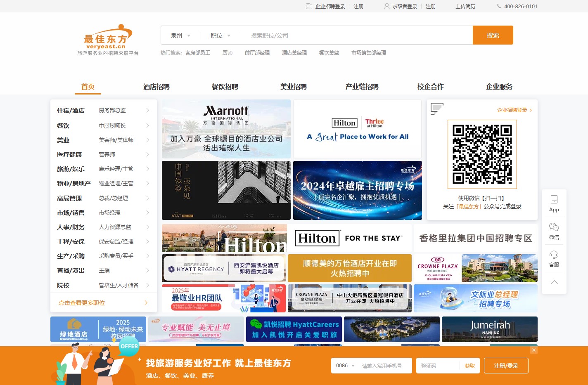Click the 企业招聘登录 link in top bar
This screenshot has height=385, width=588.
pyautogui.click(x=330, y=6)
